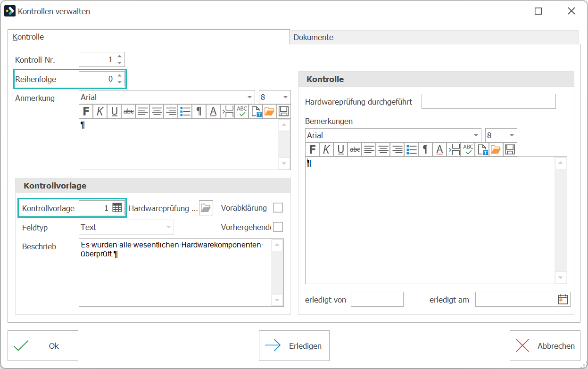Image resolution: width=588 pixels, height=369 pixels.
Task: Insert text template in Anmerkung toolbar
Action: click(256, 111)
